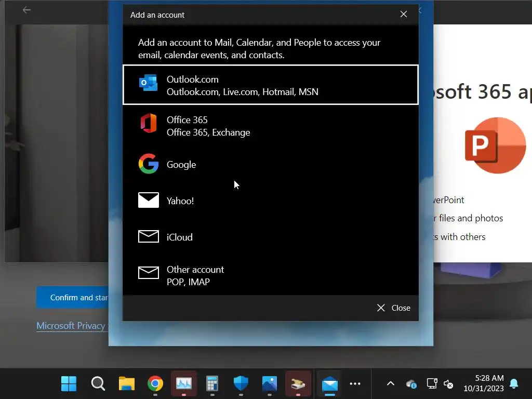This screenshot has height=399, width=532.
Task: Click the PowerPoint logo in background window
Action: [495, 145]
